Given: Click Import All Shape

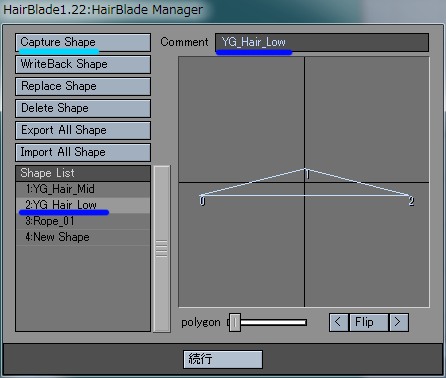Looking at the screenshot, I should click(x=83, y=152).
